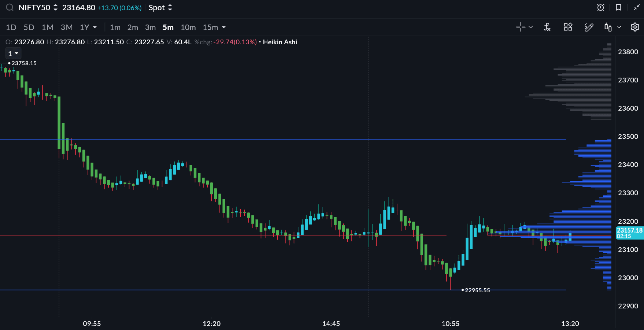Screen dimensions: 644x330
Task: Click the symbol search magnifier icon
Action: click(x=10, y=7)
